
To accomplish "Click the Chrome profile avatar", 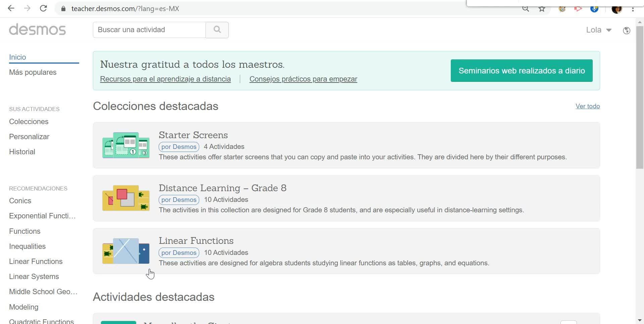I will pos(617,9).
